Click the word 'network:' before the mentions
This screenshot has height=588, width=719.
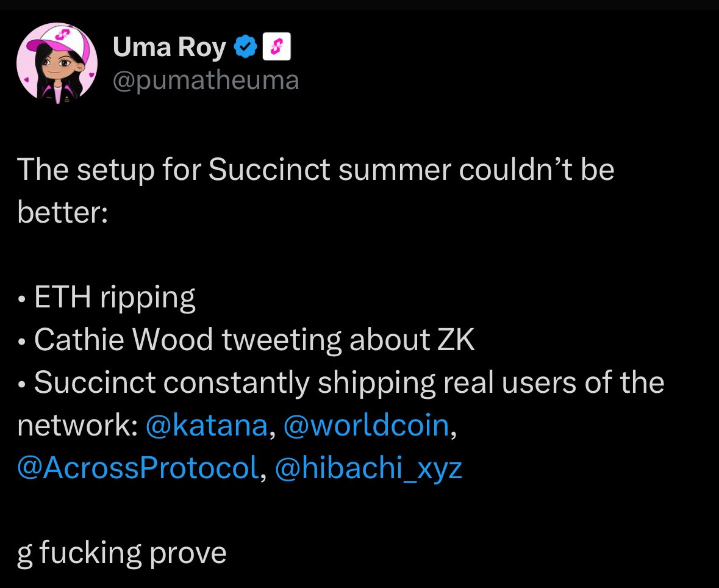click(77, 425)
